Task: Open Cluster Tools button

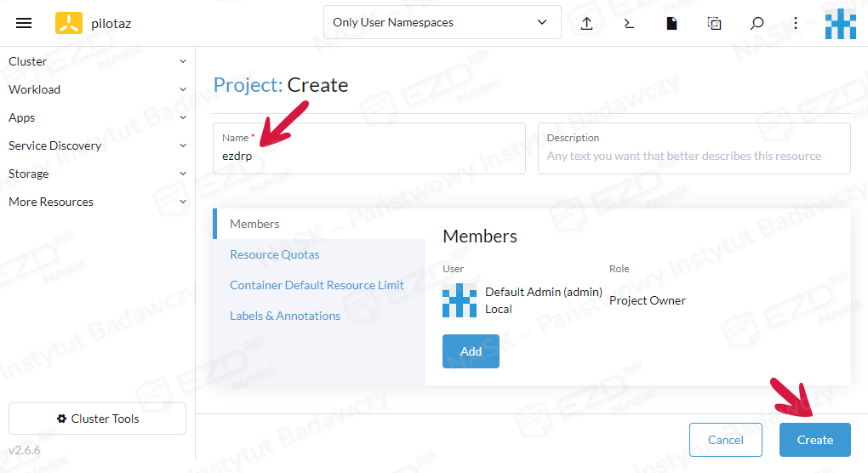Action: [97, 419]
